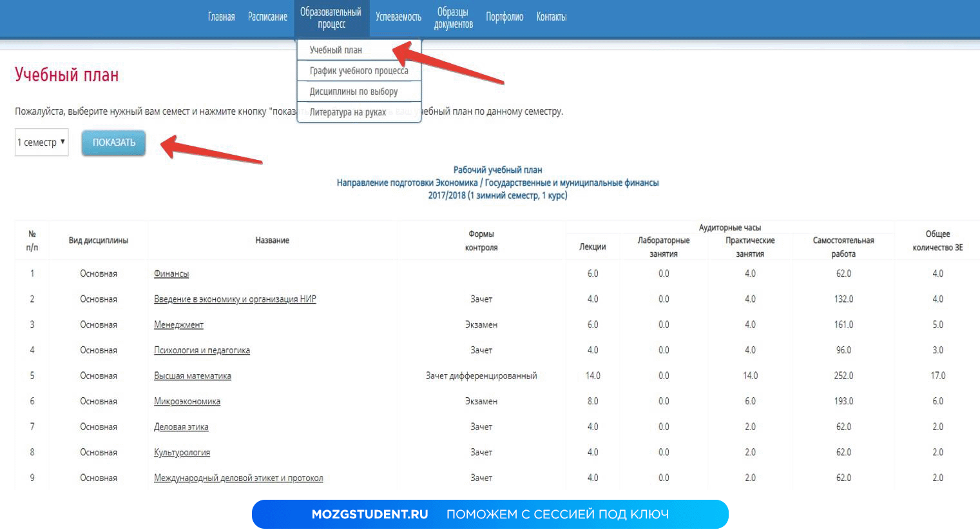Viewport: 980px width, 532px height.
Task: Open Образцы документов menu
Action: pos(453,18)
